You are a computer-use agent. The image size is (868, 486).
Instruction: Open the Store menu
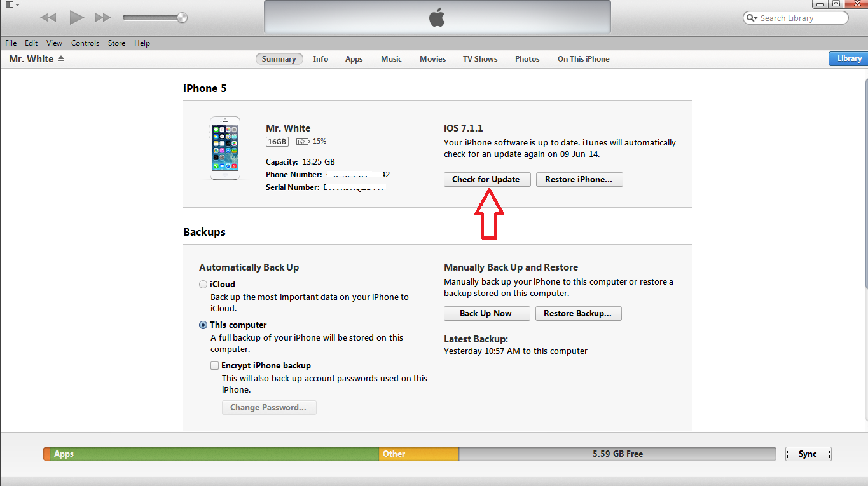tap(116, 43)
